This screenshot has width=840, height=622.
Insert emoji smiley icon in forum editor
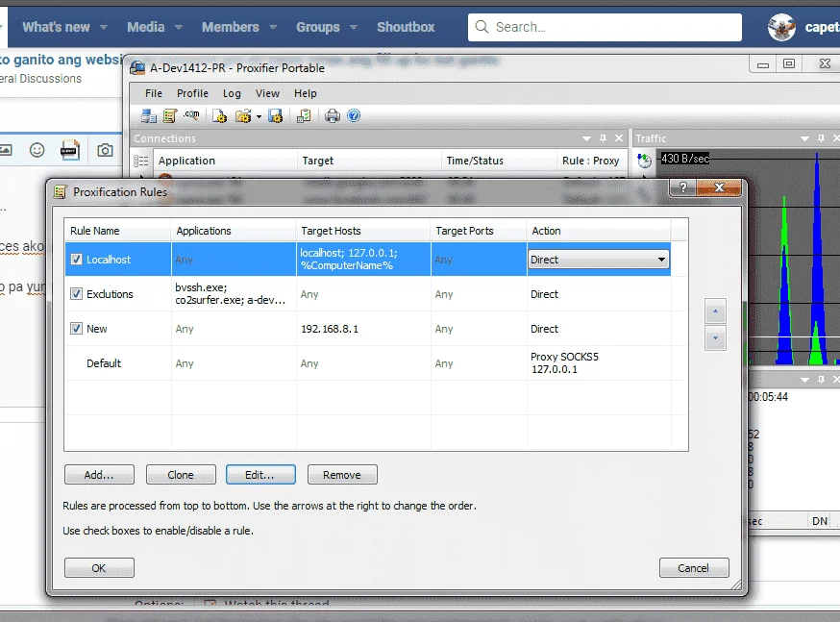tap(37, 150)
